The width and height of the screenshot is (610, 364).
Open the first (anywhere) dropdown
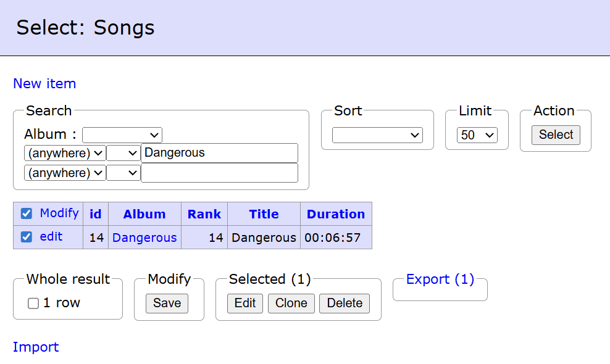coord(64,152)
